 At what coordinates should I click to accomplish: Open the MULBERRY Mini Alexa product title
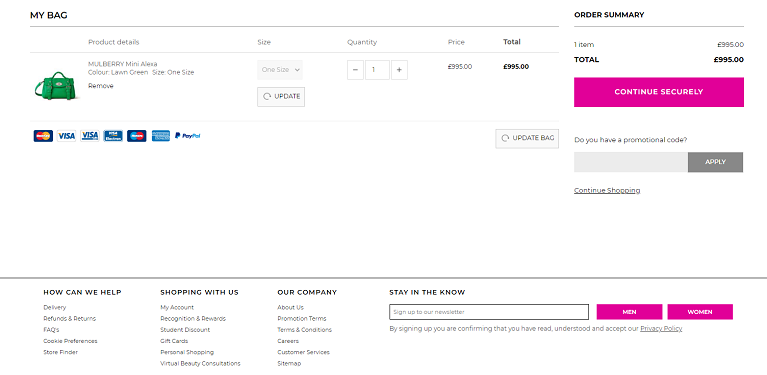[x=123, y=64]
